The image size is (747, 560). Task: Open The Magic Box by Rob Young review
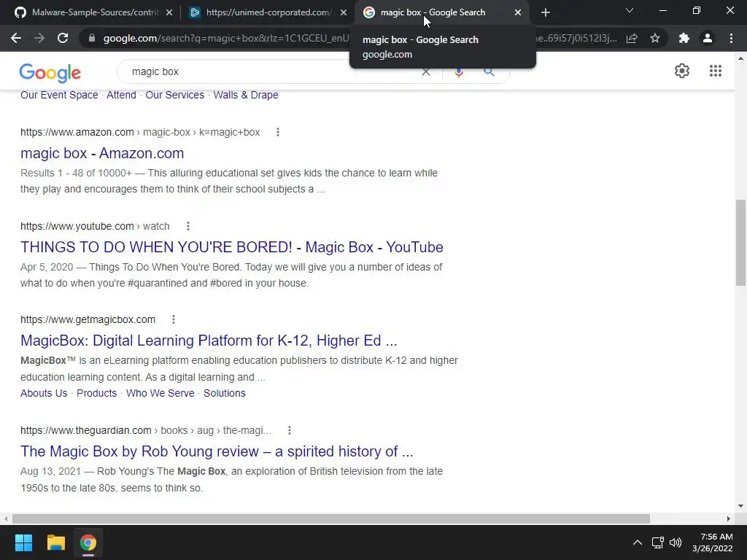point(217,451)
